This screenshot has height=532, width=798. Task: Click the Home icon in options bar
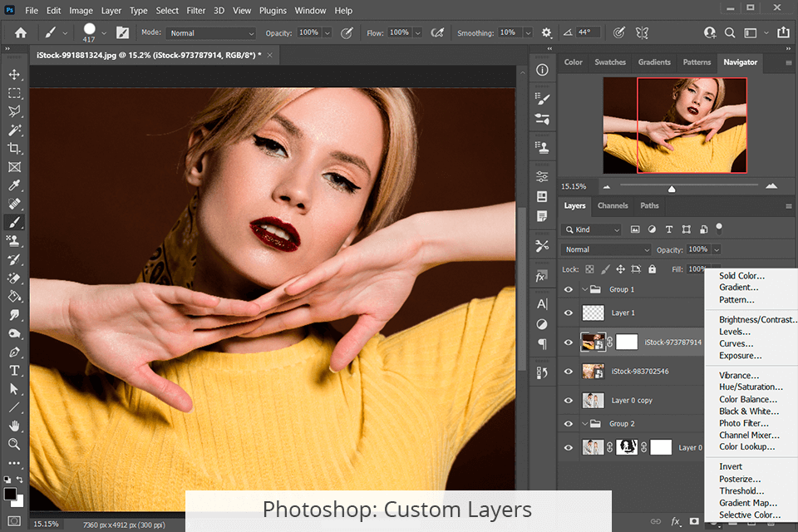(21, 32)
